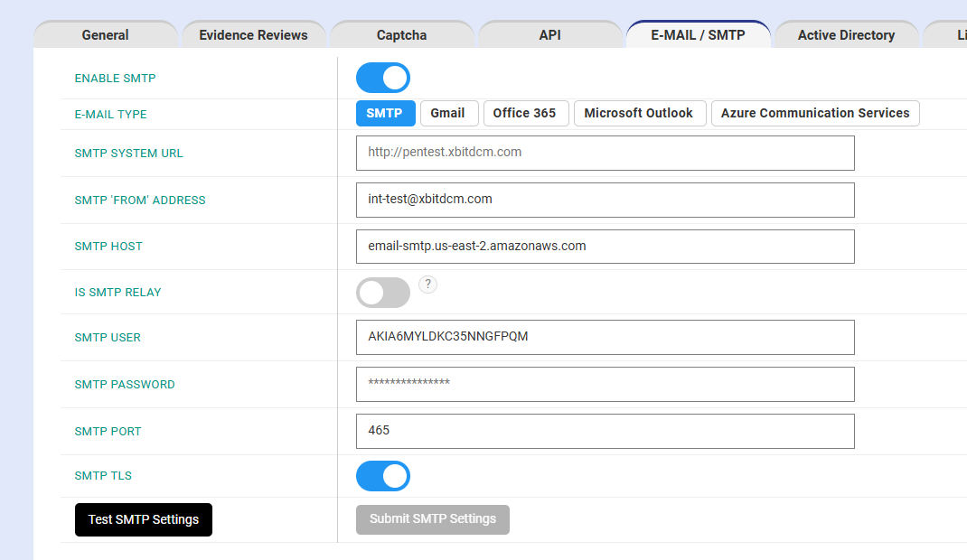Click into the SMTP Host field
This screenshot has width=967, height=560.
(x=605, y=247)
